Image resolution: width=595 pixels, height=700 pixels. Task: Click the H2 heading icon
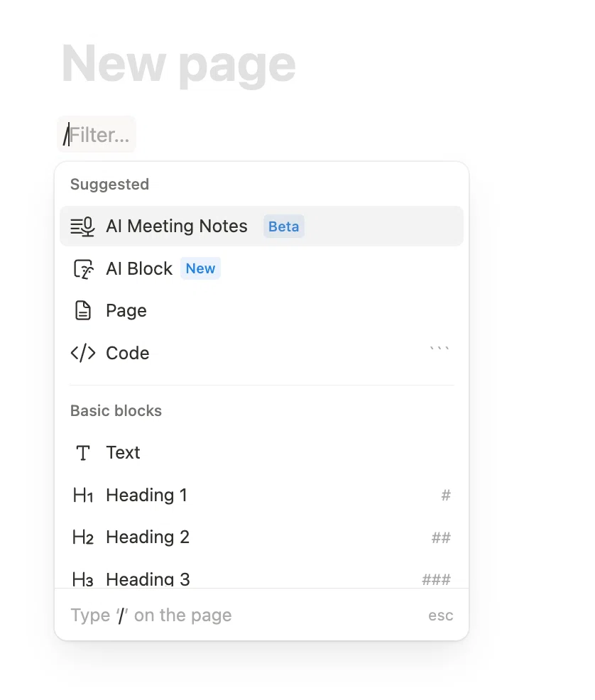point(83,537)
